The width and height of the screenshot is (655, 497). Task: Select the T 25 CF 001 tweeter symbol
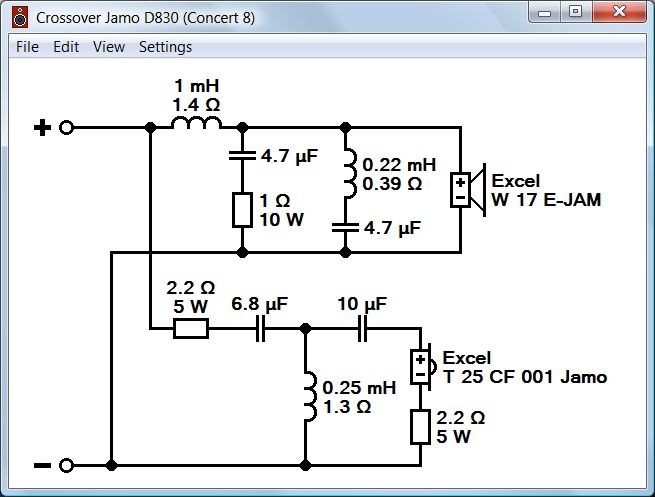pyautogui.click(x=423, y=367)
